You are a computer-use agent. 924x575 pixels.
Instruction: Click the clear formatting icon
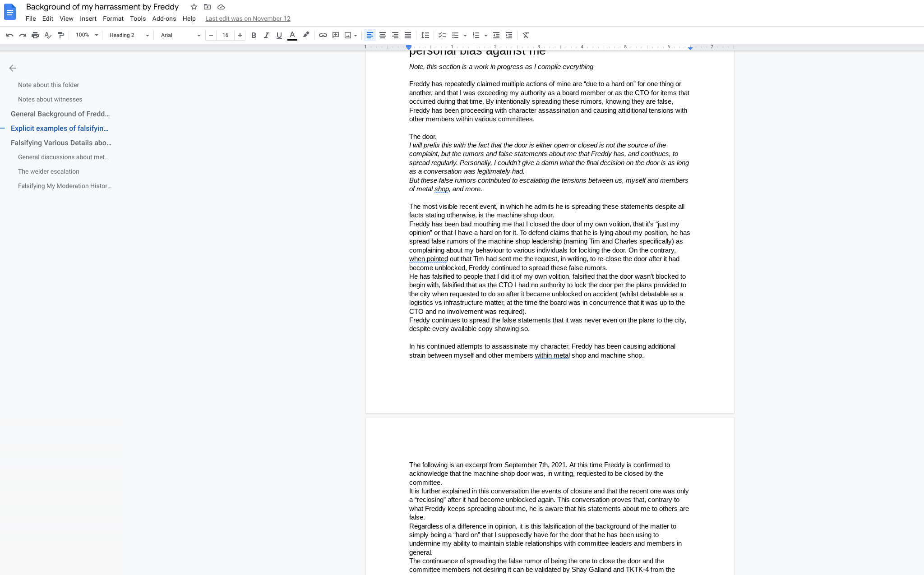[x=526, y=35]
